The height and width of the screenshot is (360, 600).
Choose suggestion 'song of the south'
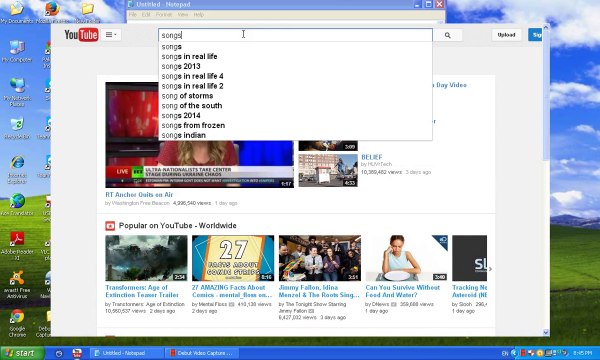click(295, 106)
